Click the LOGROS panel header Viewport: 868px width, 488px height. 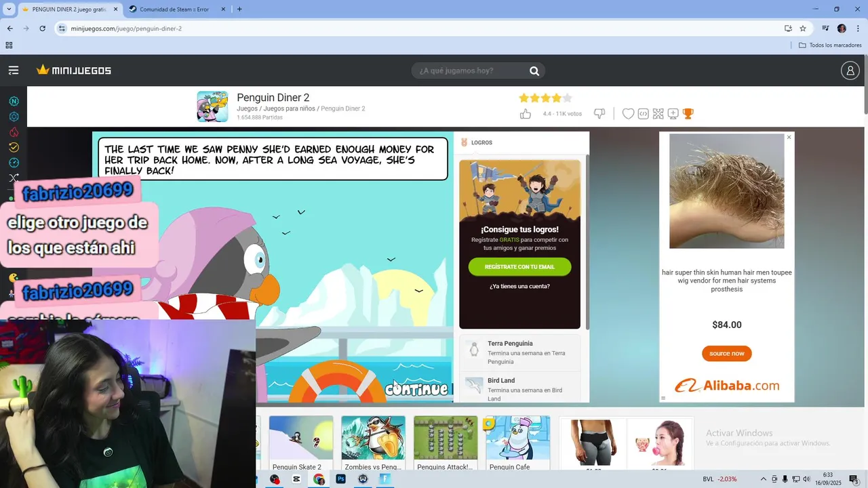pyautogui.click(x=520, y=142)
